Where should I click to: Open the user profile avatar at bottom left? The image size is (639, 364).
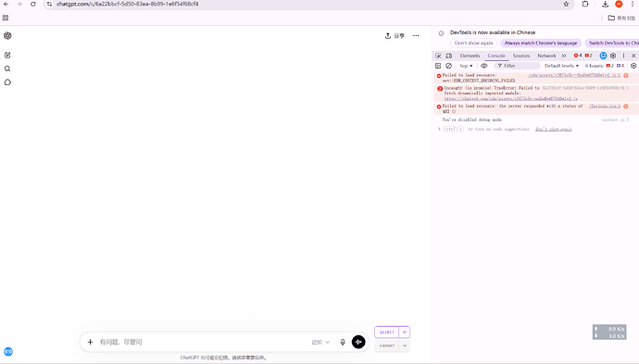point(8,351)
